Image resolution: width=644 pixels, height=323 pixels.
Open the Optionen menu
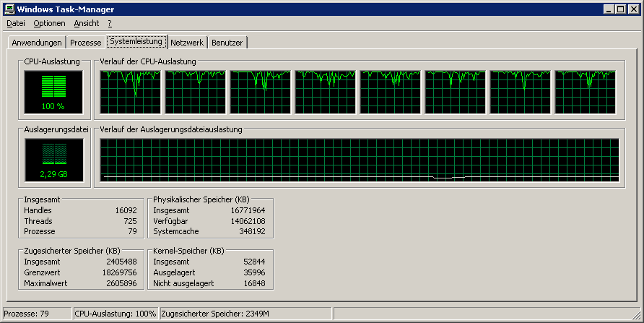coord(49,24)
